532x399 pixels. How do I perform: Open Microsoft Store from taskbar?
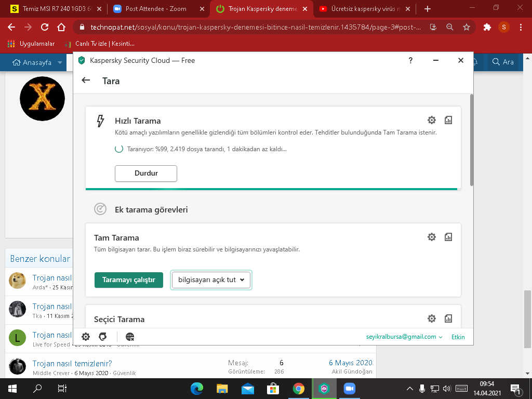273,389
